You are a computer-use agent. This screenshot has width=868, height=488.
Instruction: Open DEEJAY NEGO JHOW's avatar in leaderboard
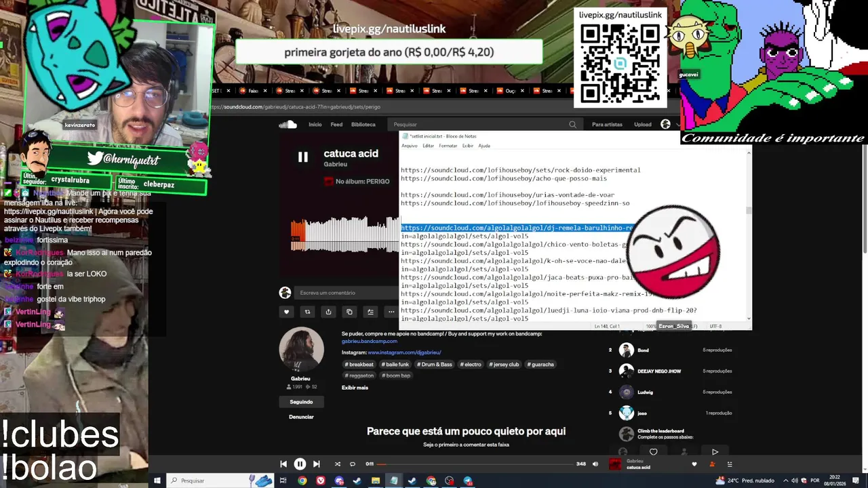pos(626,371)
